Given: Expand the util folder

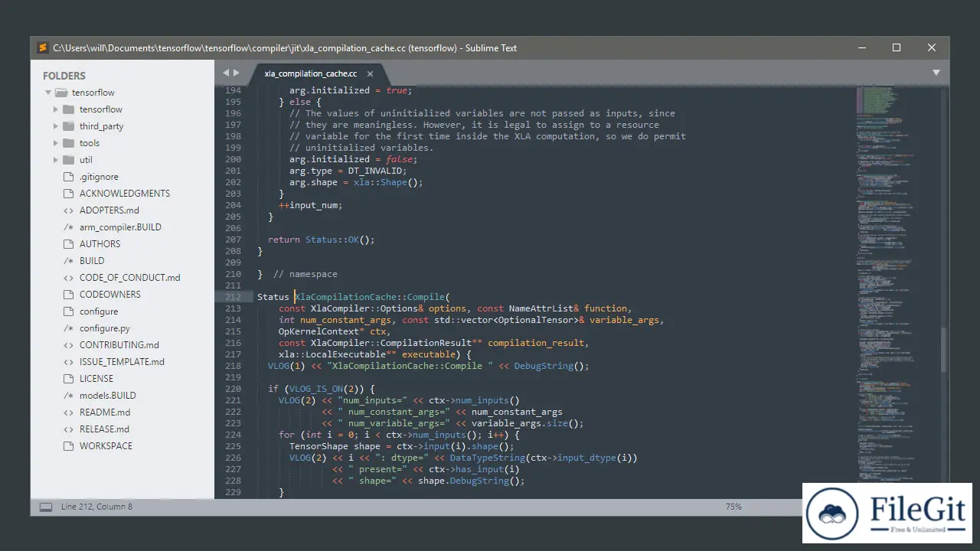Looking at the screenshot, I should point(56,160).
